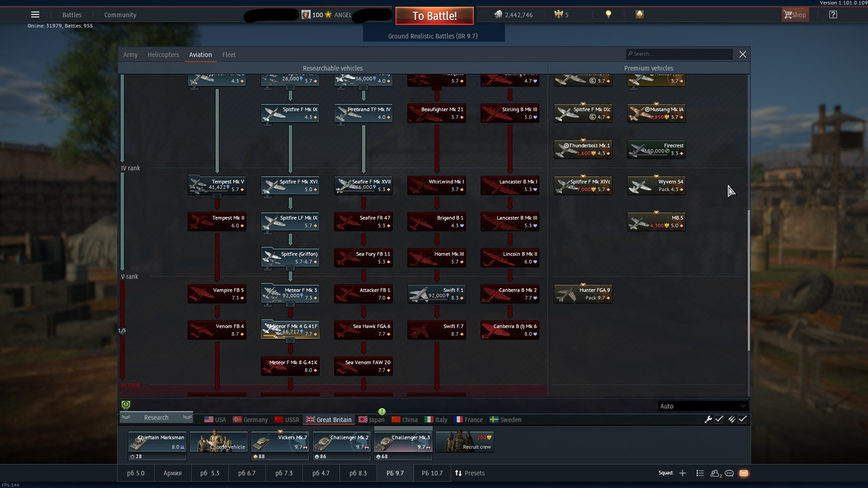The image size is (868, 488).
Task: Select the Japan flag nation
Action: point(372,420)
